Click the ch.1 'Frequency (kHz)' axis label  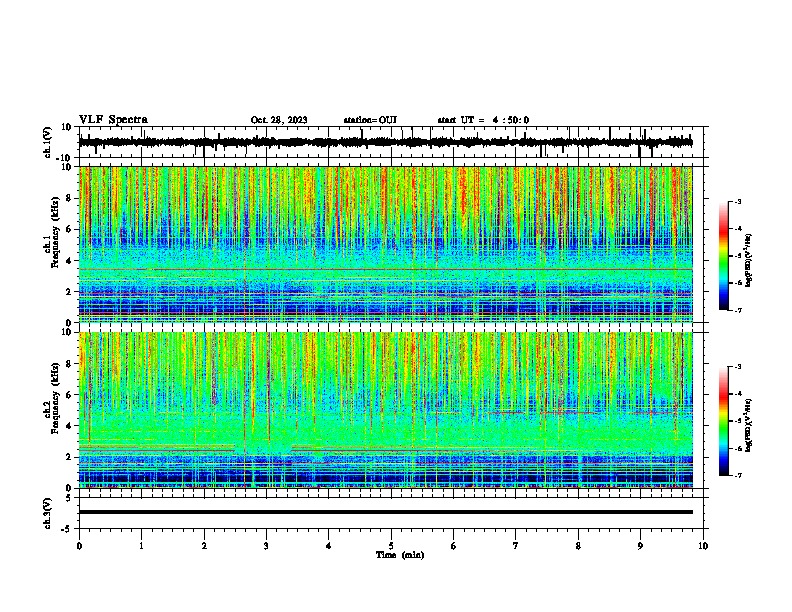pyautogui.click(x=55, y=233)
